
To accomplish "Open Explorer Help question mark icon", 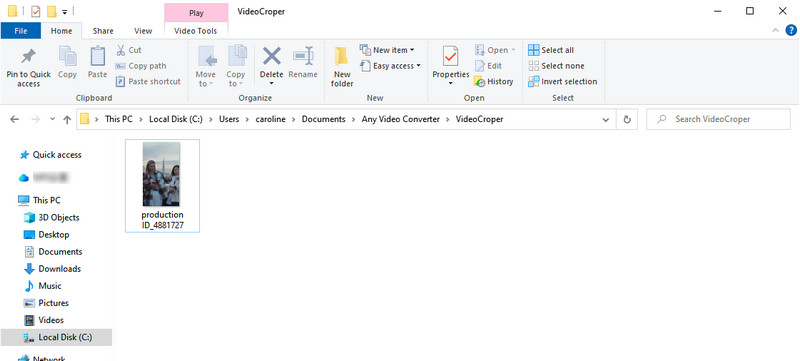I will (x=791, y=31).
